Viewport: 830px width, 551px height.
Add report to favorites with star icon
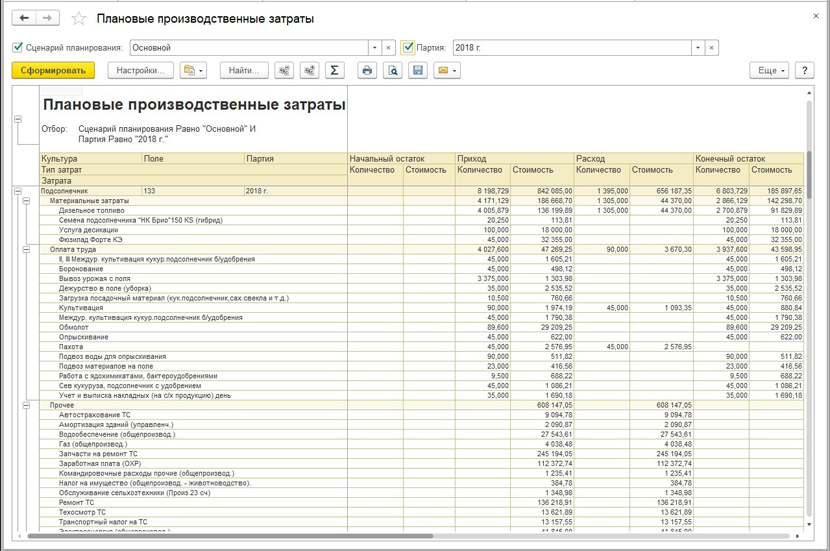[x=79, y=19]
